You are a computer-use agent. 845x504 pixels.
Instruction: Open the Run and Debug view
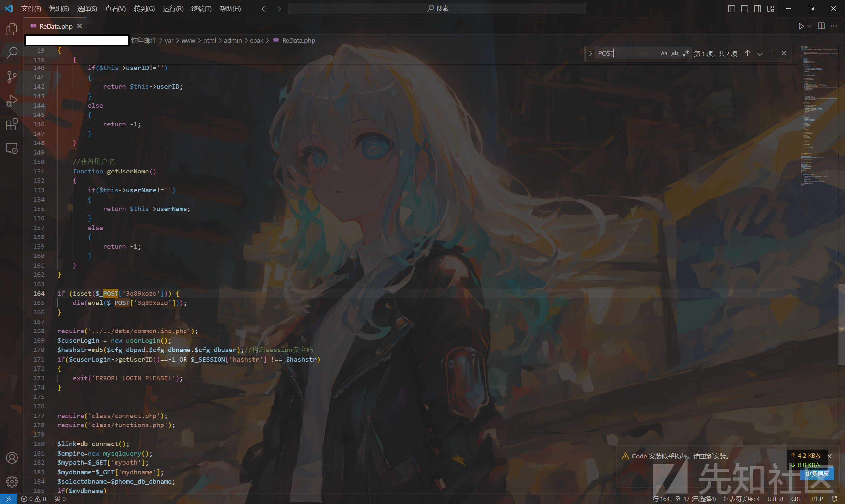coord(12,101)
